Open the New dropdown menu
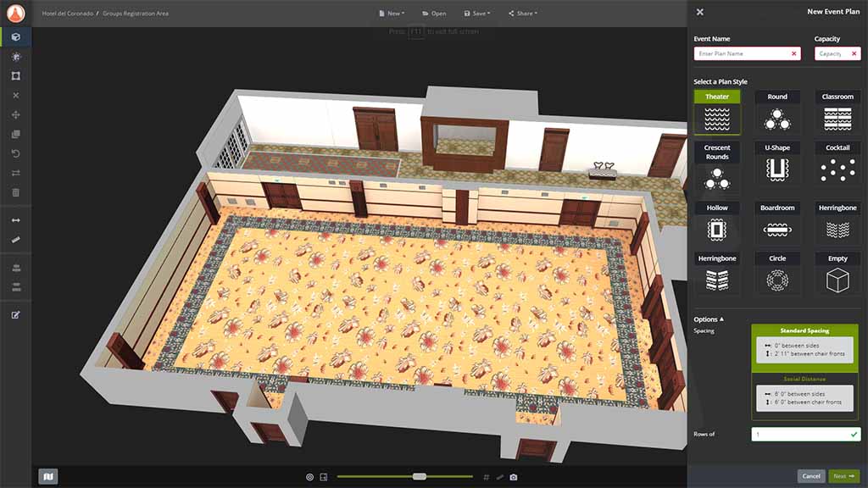 click(391, 13)
